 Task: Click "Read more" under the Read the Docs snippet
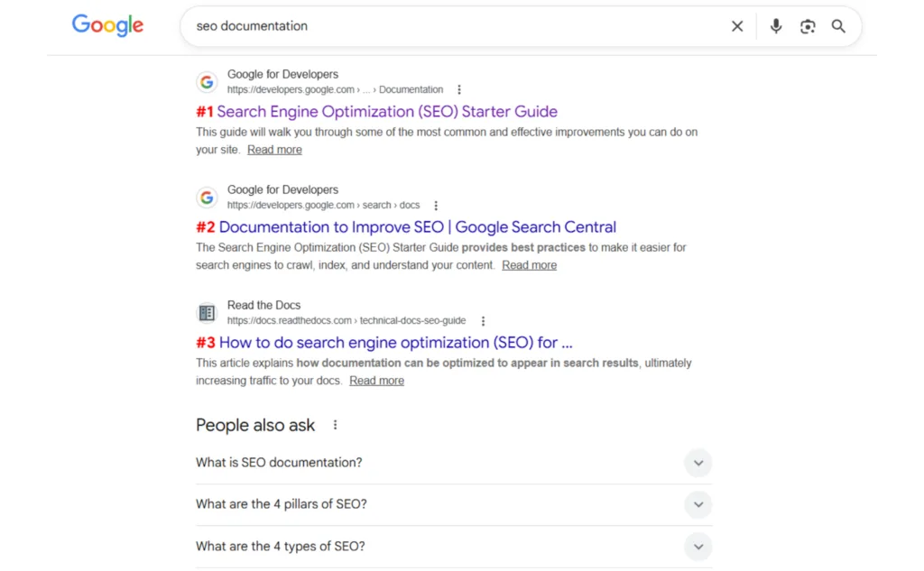pyautogui.click(x=376, y=381)
